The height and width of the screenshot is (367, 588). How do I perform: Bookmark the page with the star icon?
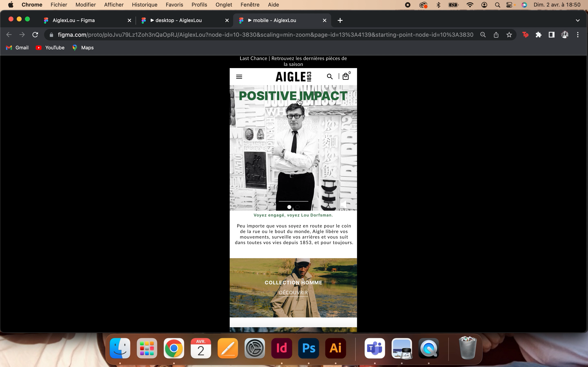pos(509,35)
